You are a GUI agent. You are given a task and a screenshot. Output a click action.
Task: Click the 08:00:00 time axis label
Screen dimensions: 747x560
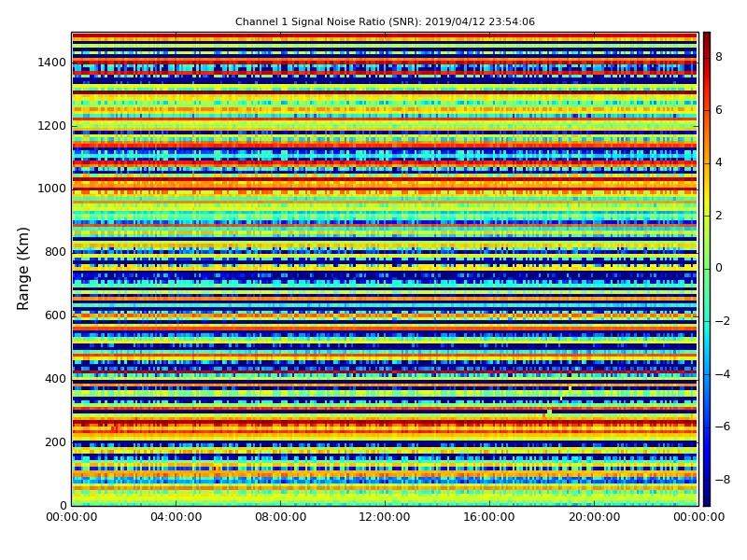281,517
